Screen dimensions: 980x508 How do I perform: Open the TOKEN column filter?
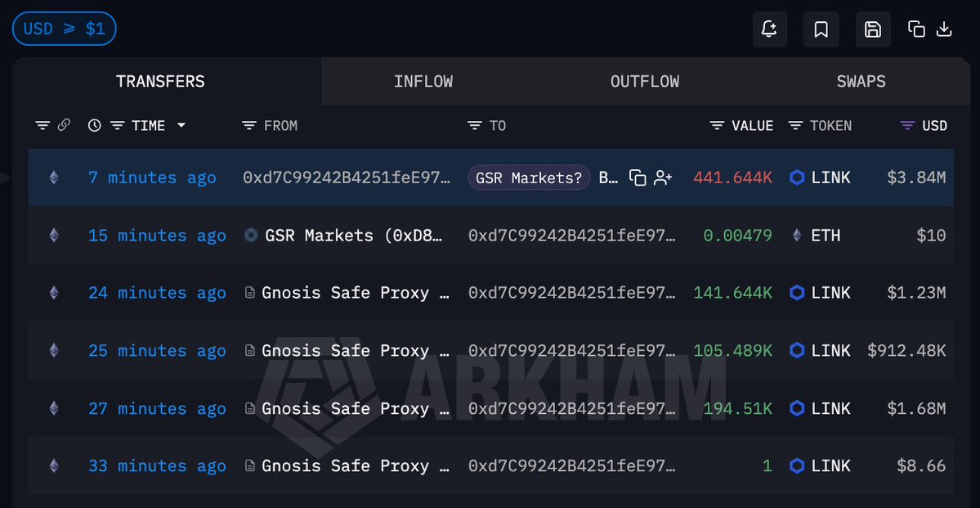click(x=795, y=126)
